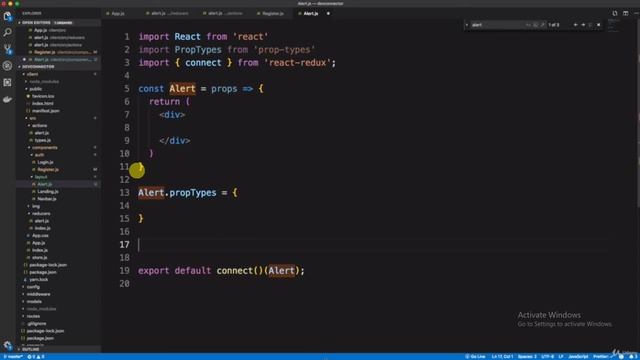Close the find widget
This screenshot has width=640, height=360.
click(x=599, y=25)
